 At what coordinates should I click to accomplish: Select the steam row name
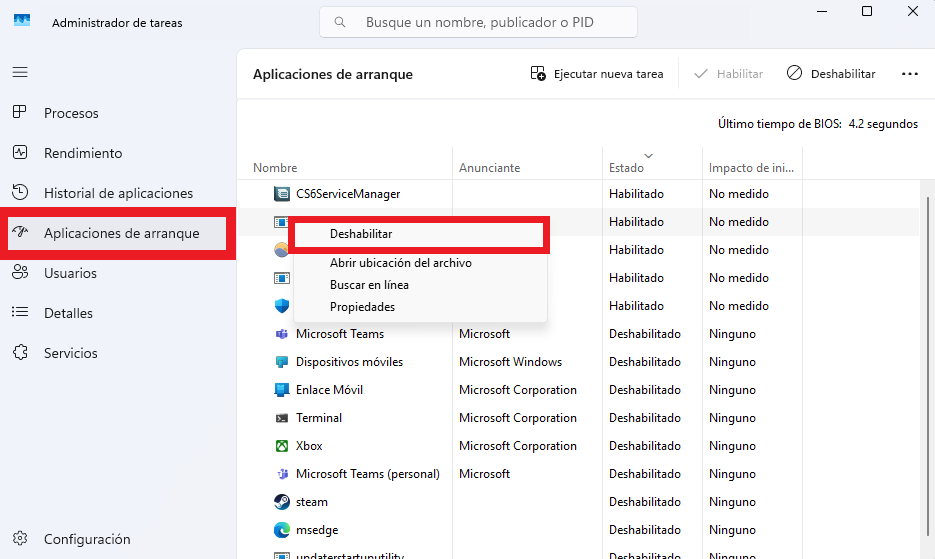pyautogui.click(x=311, y=502)
